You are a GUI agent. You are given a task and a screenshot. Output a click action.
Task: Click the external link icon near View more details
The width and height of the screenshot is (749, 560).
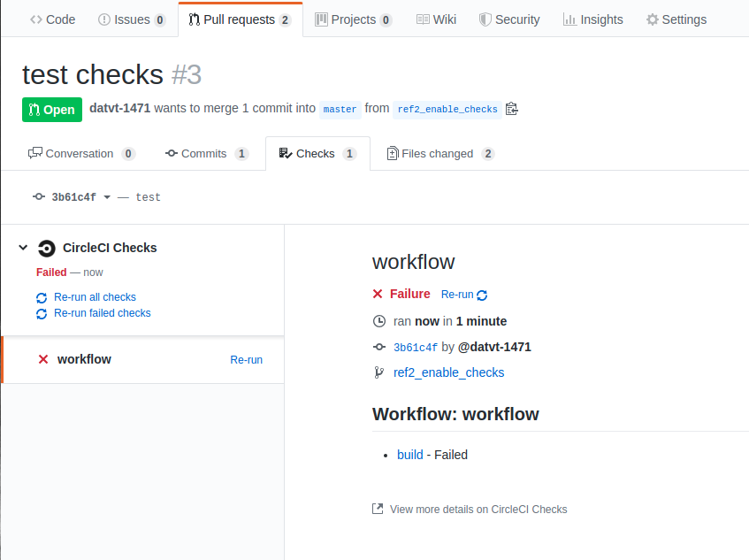point(378,510)
